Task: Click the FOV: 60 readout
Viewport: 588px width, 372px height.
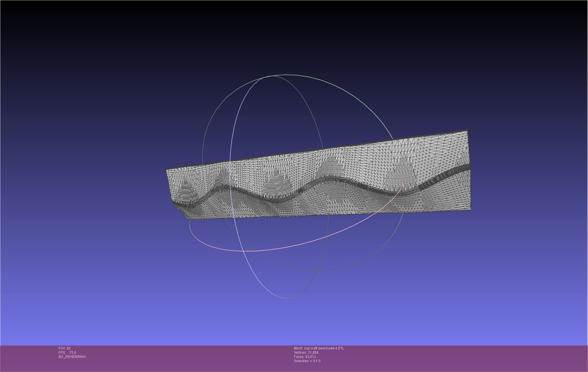Action: [x=64, y=348]
